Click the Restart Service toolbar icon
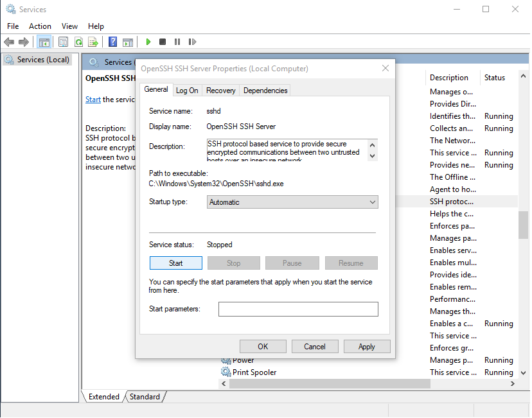 click(192, 42)
